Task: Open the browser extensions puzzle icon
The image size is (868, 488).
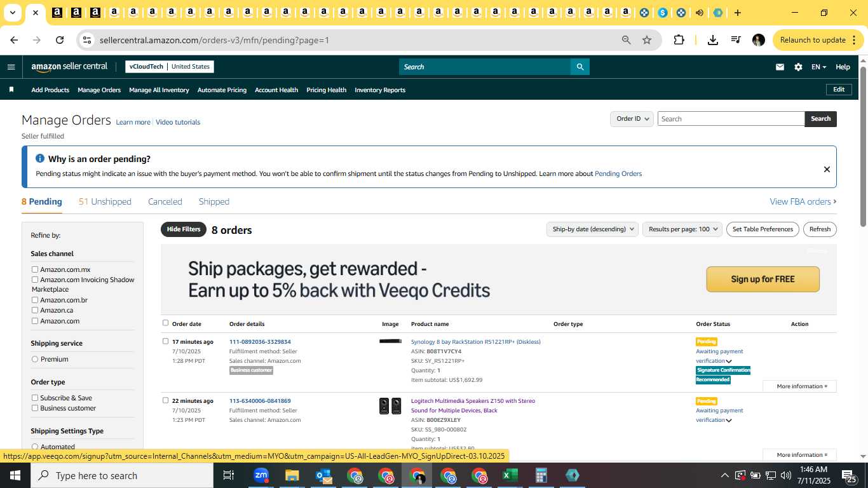Action: click(x=679, y=40)
